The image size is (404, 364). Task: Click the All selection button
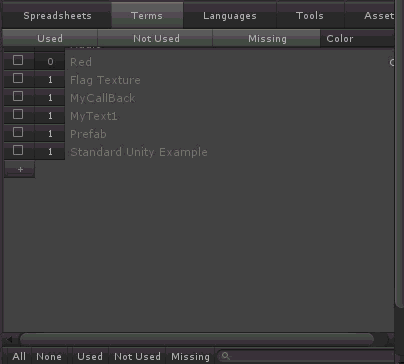coord(19,356)
